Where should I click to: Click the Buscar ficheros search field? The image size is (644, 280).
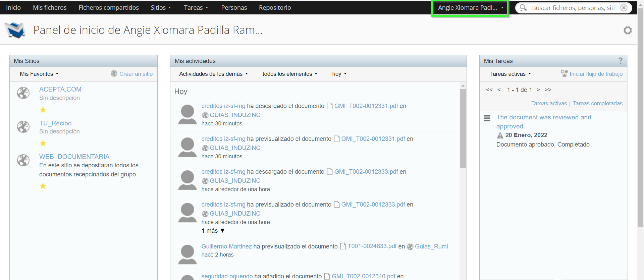click(573, 8)
